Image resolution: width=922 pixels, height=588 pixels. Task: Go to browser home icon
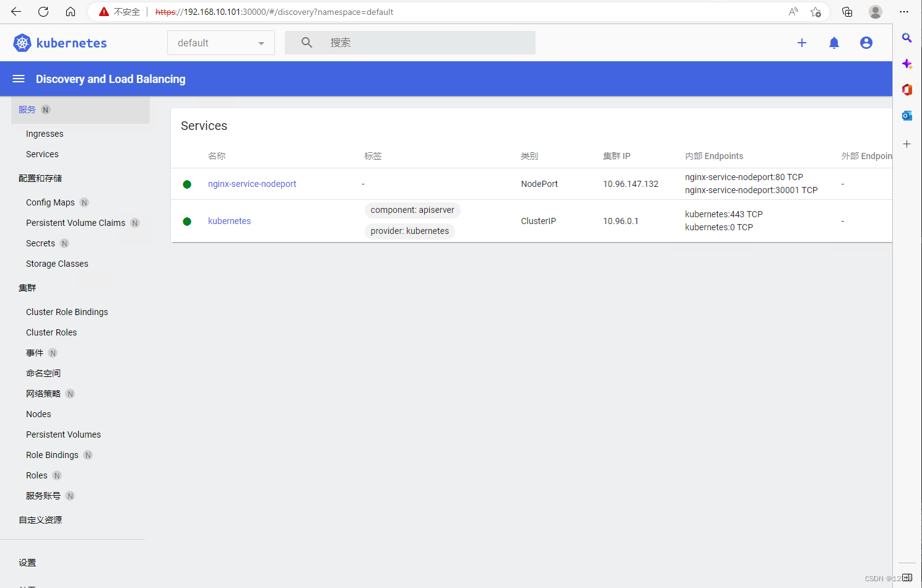click(x=71, y=12)
